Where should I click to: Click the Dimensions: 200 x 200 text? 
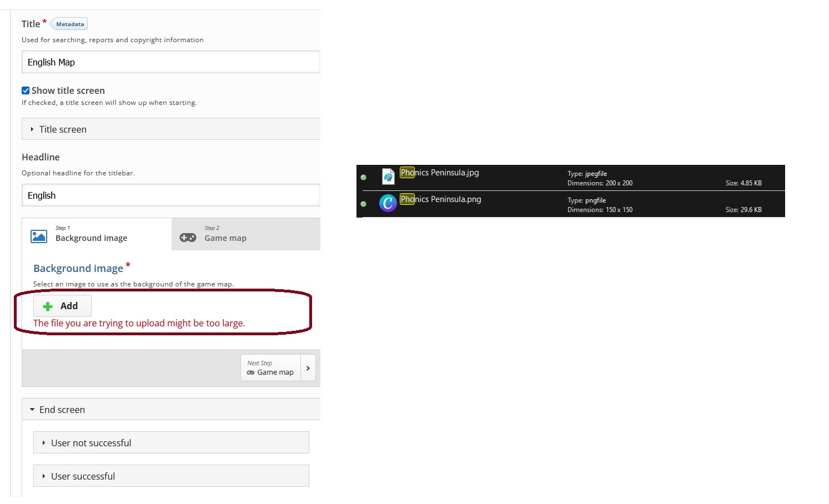click(600, 183)
